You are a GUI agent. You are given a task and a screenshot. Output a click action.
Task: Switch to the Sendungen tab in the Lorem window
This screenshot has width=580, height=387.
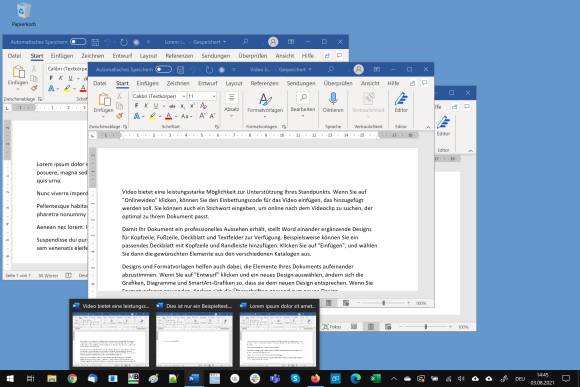[216, 56]
